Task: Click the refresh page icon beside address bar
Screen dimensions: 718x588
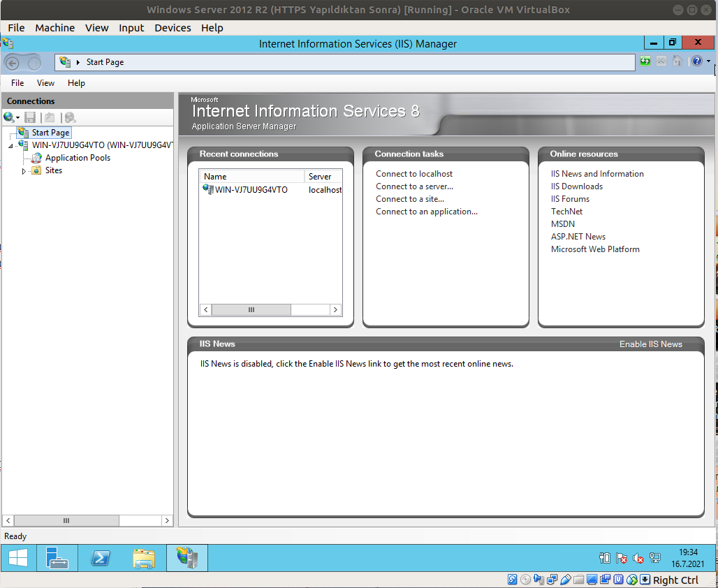Action: pos(645,61)
